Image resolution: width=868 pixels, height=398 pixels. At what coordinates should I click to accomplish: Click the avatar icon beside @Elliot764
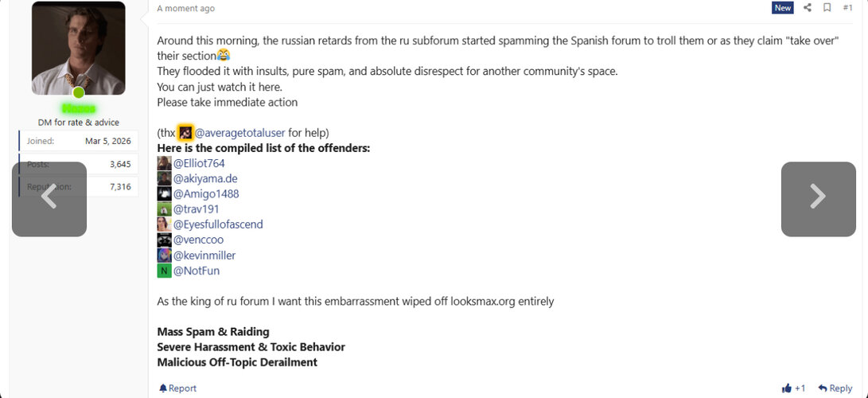(165, 163)
